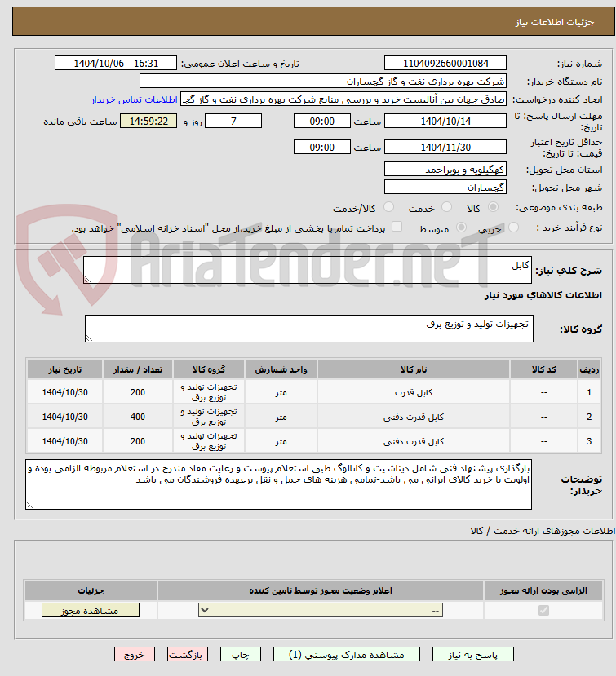
Task: Select the جزیی purchase type radio
Action: [513, 228]
